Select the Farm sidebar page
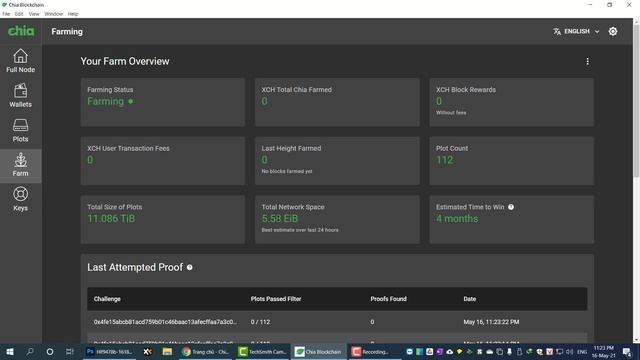Screen dimensions: 640x360 coord(20,165)
